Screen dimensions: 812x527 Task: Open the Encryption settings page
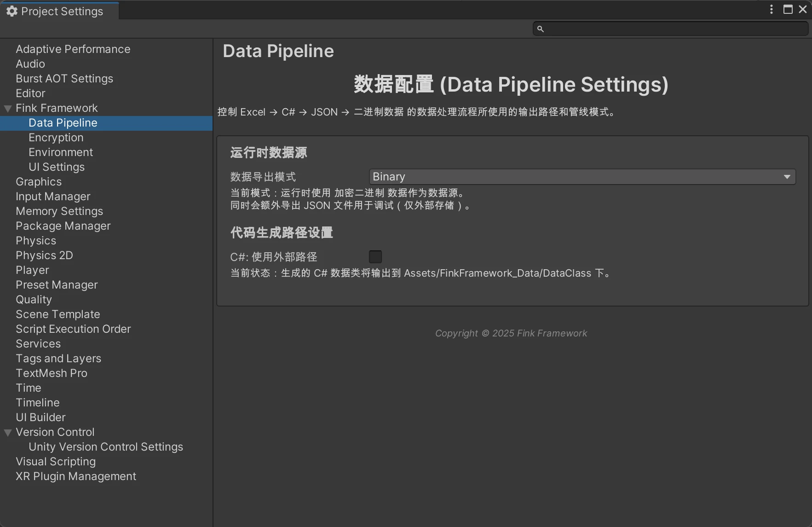point(56,138)
